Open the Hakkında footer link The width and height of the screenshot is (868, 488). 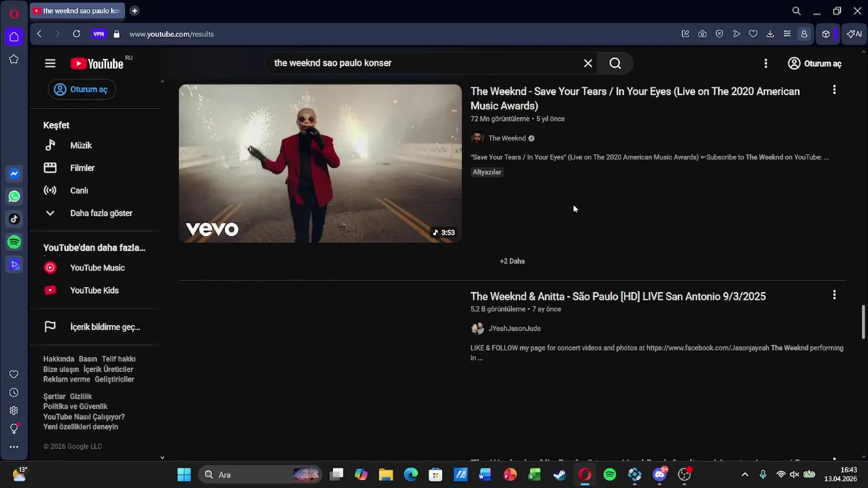(58, 359)
